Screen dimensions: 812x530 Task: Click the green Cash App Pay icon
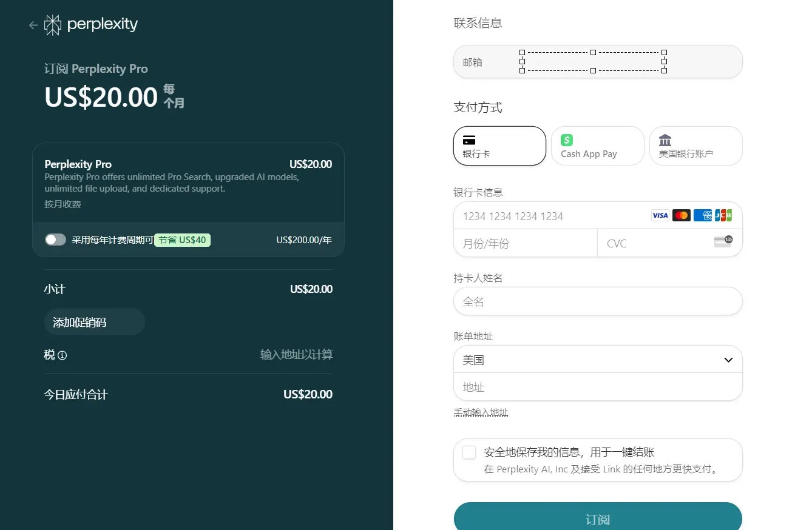(x=566, y=139)
